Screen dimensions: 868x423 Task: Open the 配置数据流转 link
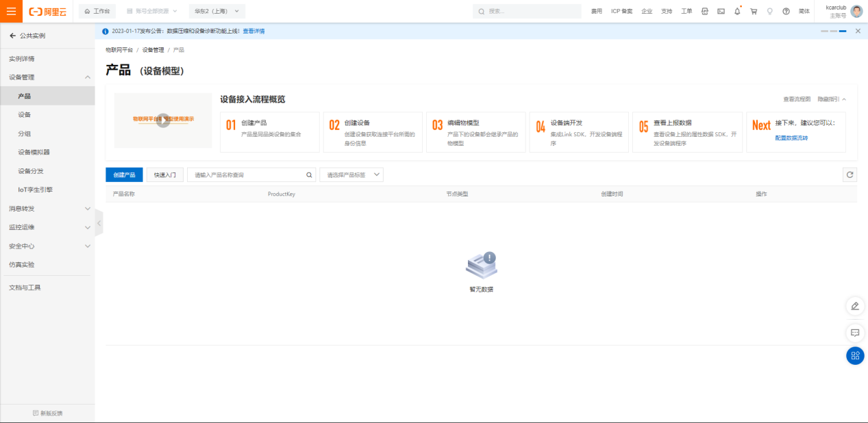[x=791, y=138]
